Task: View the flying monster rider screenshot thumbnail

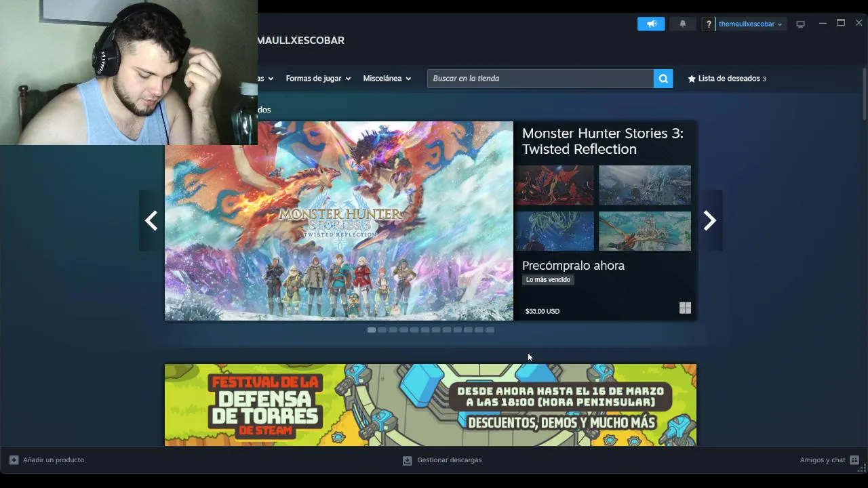Action: click(645, 231)
